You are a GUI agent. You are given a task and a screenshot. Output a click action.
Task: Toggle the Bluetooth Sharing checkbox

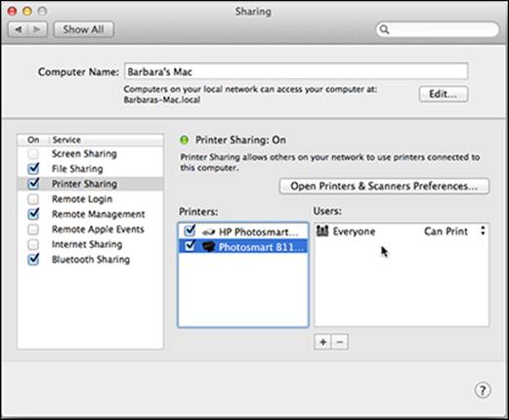point(33,260)
